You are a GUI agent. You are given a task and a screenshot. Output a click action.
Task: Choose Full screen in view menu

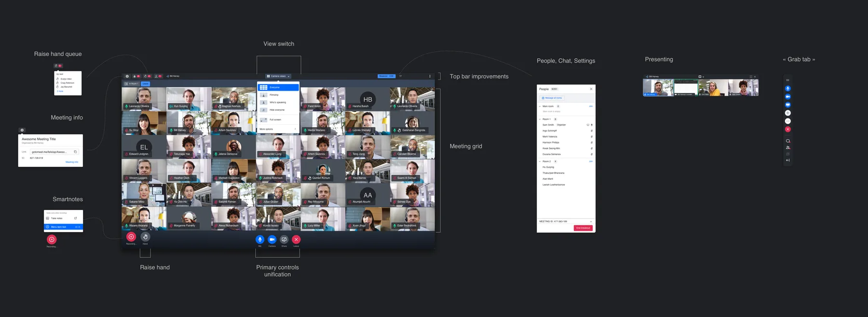coord(278,119)
